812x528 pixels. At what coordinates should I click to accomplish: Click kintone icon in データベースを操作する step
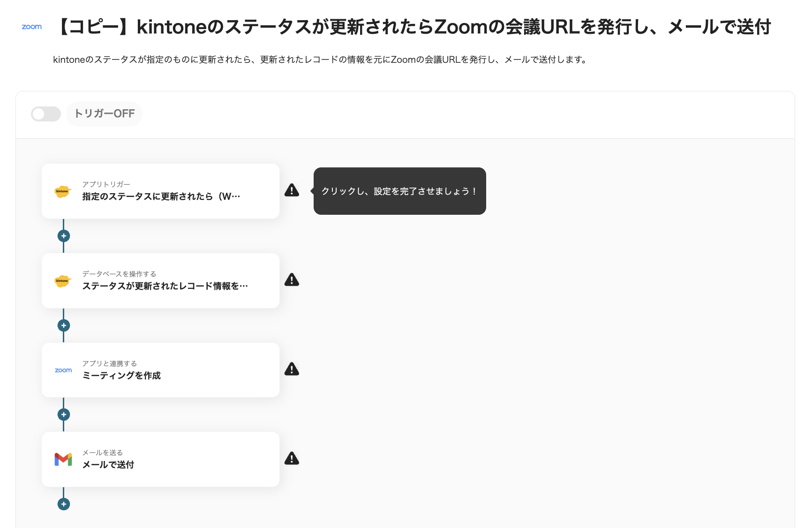coord(62,281)
